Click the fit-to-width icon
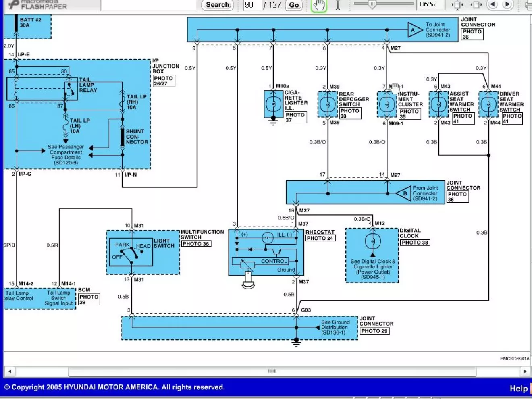Viewport: 532px width, 399px height. [x=476, y=5]
